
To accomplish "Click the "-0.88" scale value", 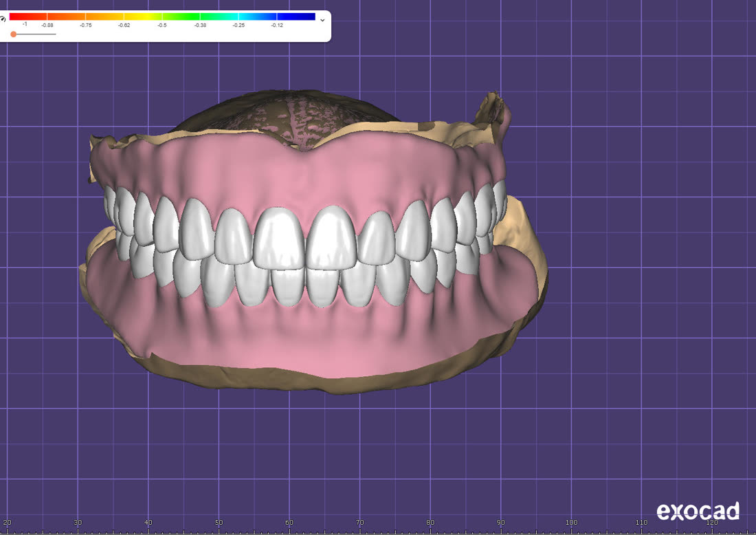I will [47, 25].
